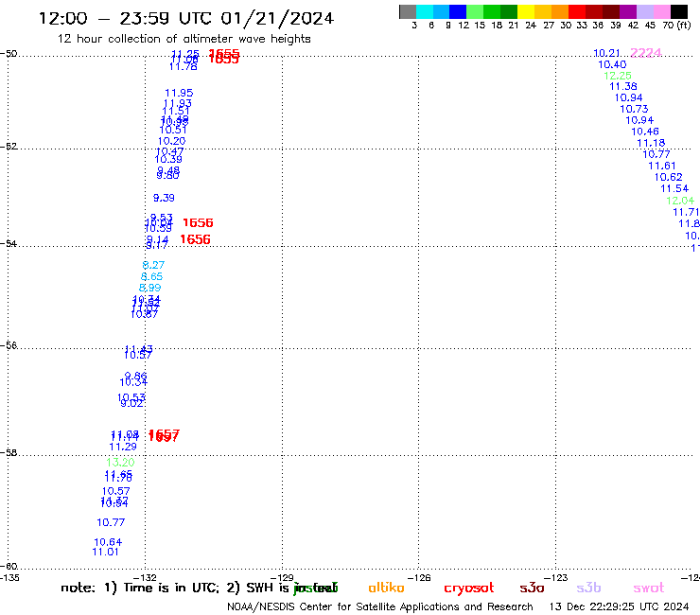Select wave height value '10.21'
Image resolution: width=700 pixels, height=615 pixels.
pyautogui.click(x=606, y=53)
